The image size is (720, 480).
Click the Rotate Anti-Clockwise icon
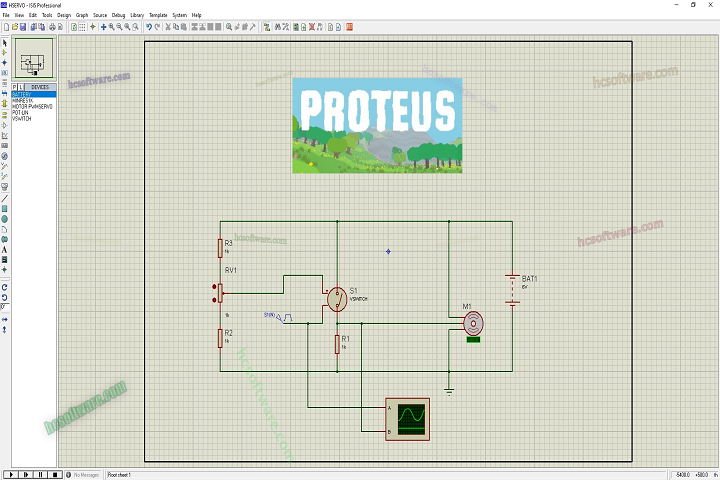(x=5, y=298)
